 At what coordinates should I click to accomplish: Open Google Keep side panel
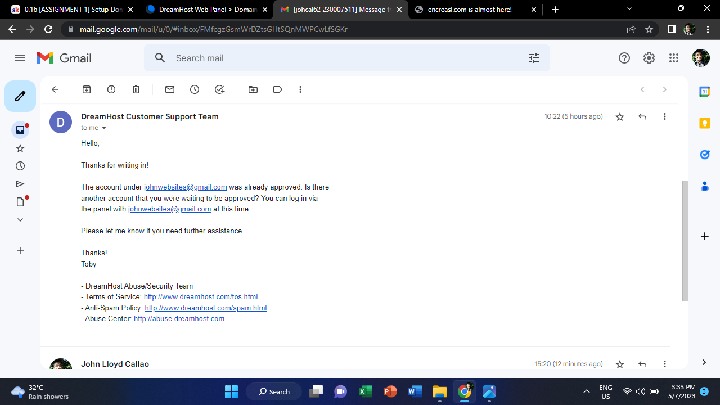tap(704, 123)
